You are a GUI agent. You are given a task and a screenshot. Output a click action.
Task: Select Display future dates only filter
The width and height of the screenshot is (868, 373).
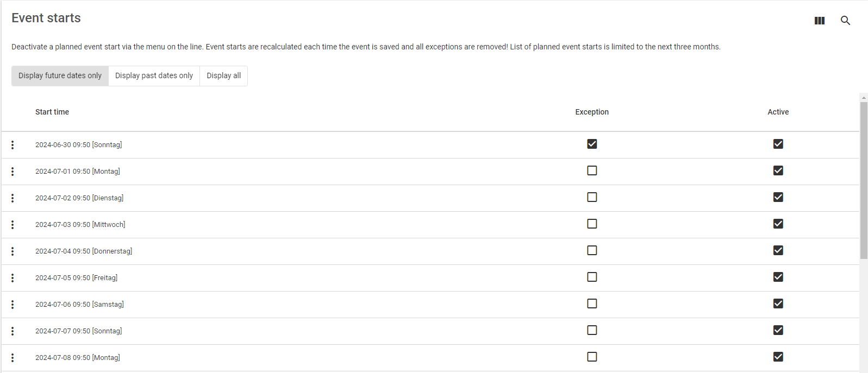click(60, 76)
